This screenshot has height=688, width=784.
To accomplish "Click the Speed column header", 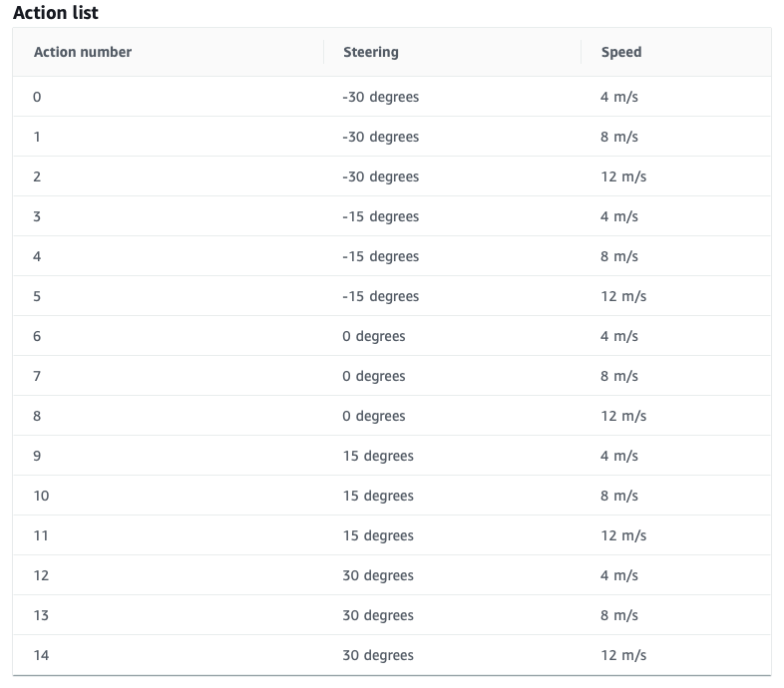I will click(620, 52).
